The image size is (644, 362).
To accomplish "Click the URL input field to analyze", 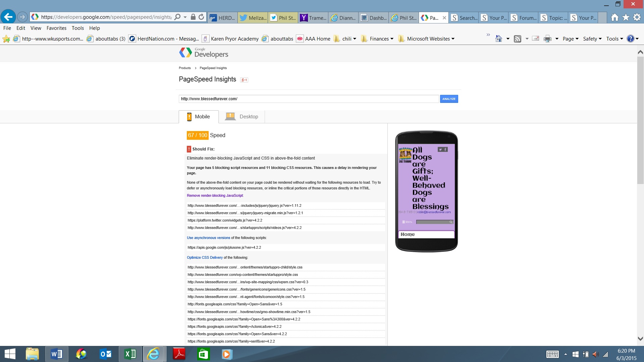I will pyautogui.click(x=309, y=99).
